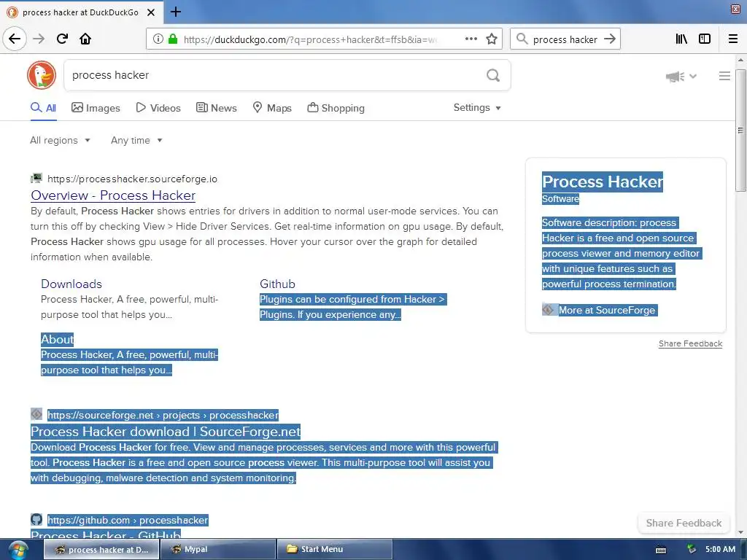The width and height of the screenshot is (747, 560).
Task: Open https://github.com › processhacker URL
Action: pos(128,520)
